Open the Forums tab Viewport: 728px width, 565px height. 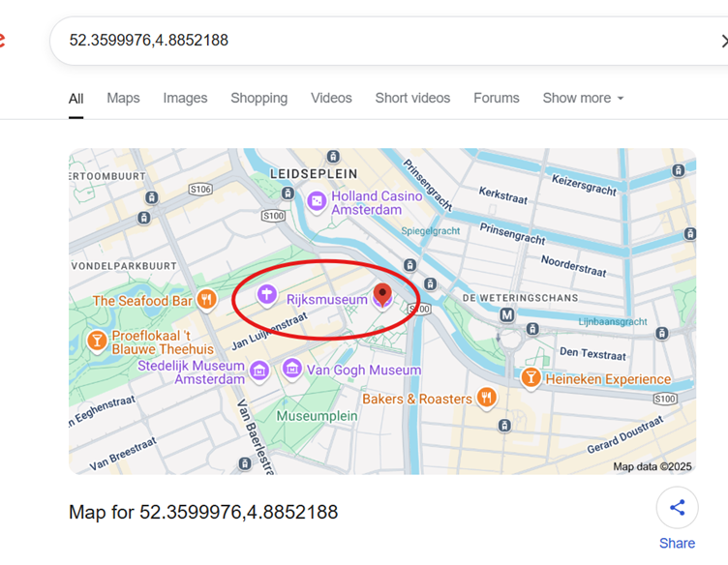[497, 99]
